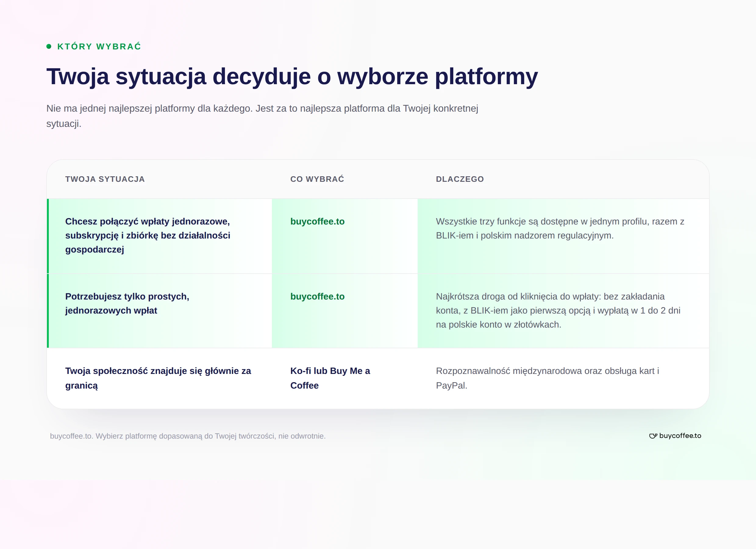Click the green dot beside KTÓRY WYBRAĆ
This screenshot has width=756, height=549.
[49, 46]
